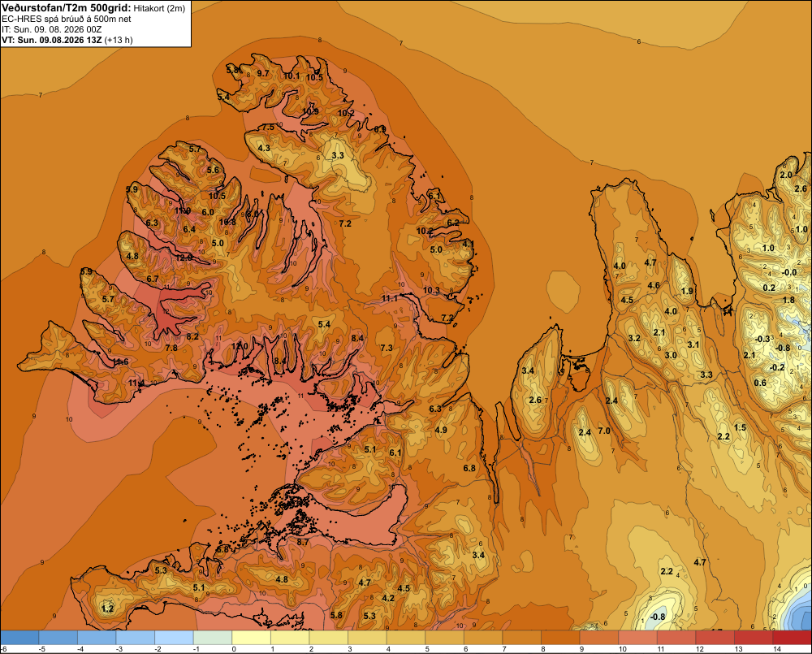812x654 pixels.
Task: Click the 7.3 temperature value on map
Action: click(x=387, y=348)
